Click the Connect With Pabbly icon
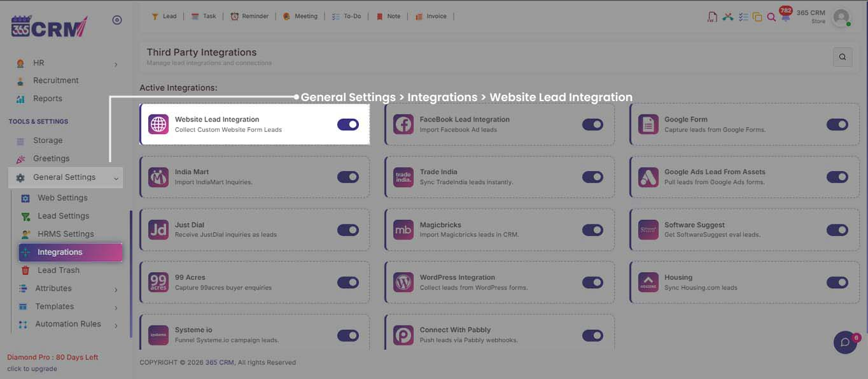The width and height of the screenshot is (868, 379). tap(403, 335)
